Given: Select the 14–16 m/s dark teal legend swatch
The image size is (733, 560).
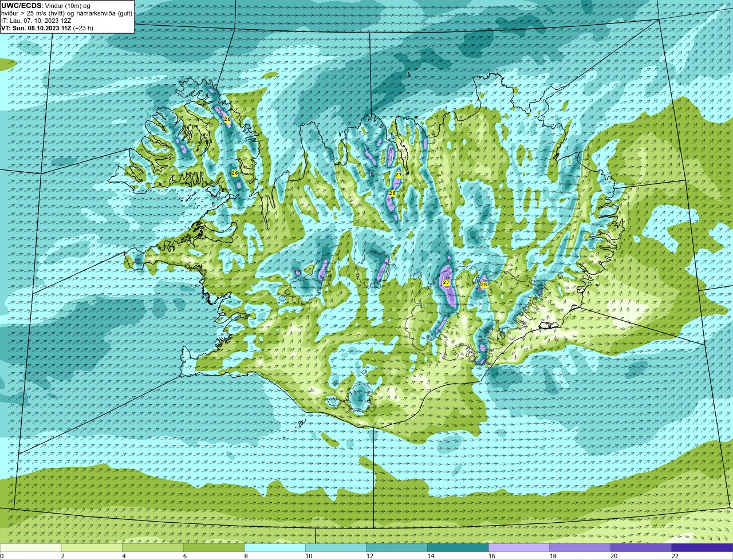Looking at the screenshot, I should (x=458, y=547).
